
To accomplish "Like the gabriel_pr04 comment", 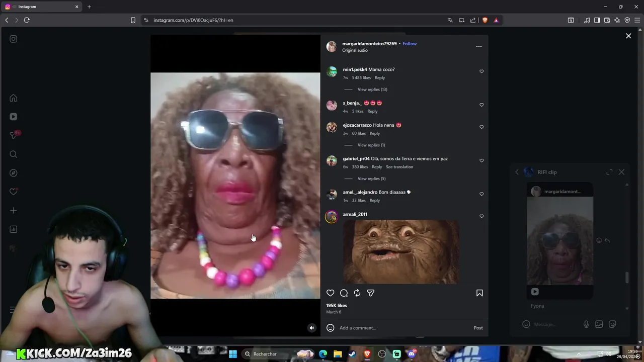I will (x=481, y=161).
